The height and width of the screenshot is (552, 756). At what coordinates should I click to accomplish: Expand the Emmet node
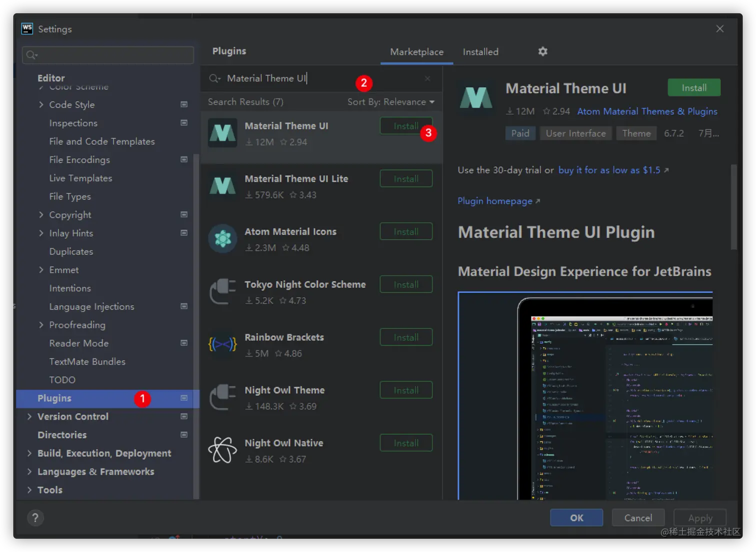point(41,270)
